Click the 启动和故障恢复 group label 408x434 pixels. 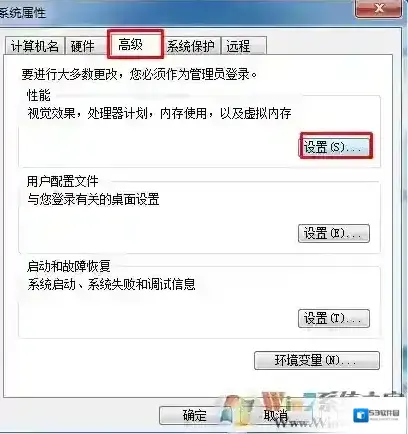pyautogui.click(x=69, y=266)
